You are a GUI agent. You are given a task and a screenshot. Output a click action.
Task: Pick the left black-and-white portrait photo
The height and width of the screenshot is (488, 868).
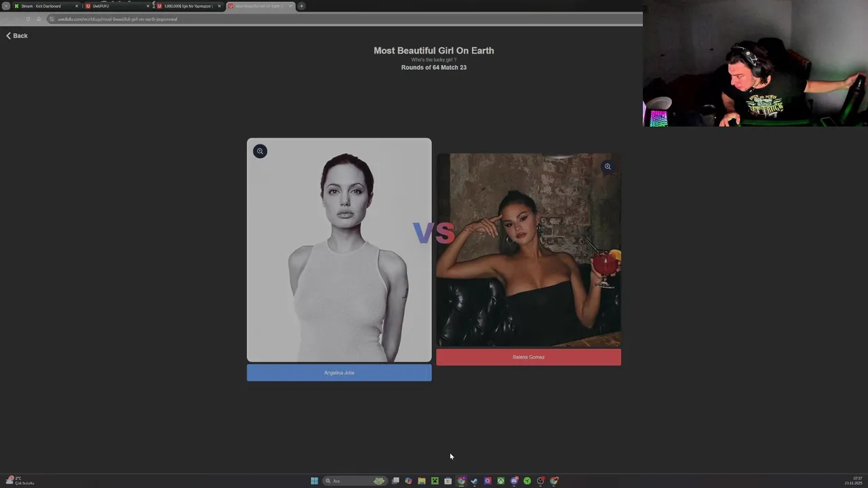click(339, 250)
